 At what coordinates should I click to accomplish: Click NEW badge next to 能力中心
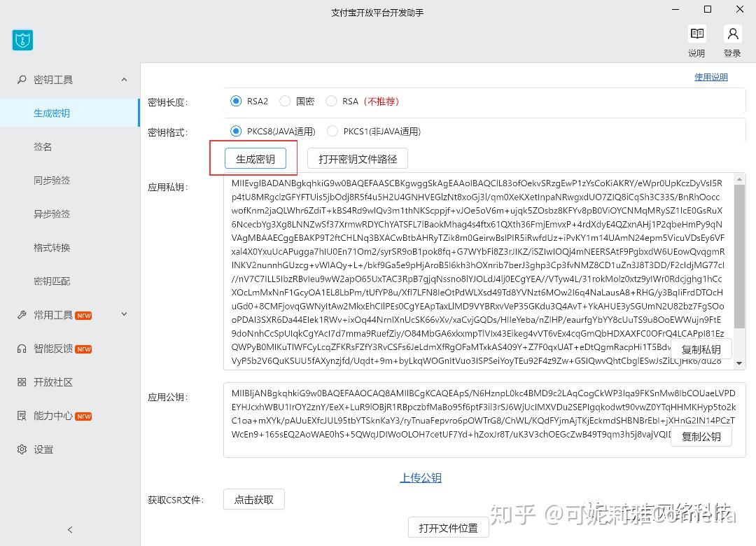tap(84, 416)
